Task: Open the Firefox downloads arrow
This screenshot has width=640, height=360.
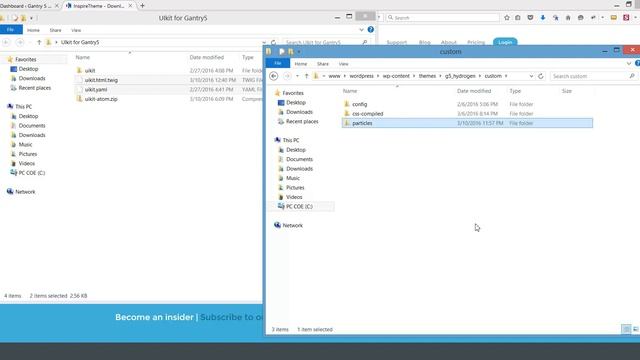Action: (x=543, y=18)
